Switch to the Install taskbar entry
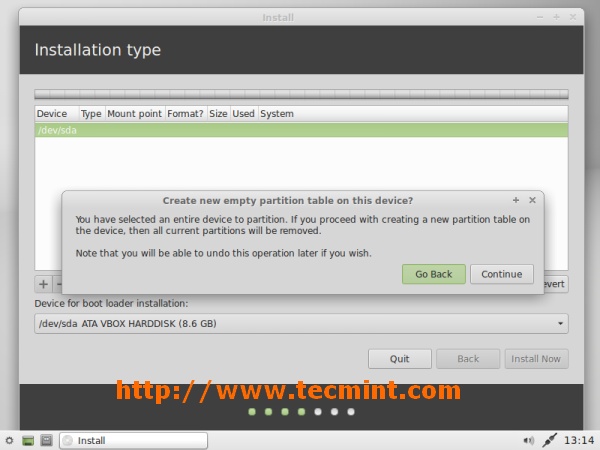Viewport: 600px width, 450px height. pyautogui.click(x=134, y=440)
